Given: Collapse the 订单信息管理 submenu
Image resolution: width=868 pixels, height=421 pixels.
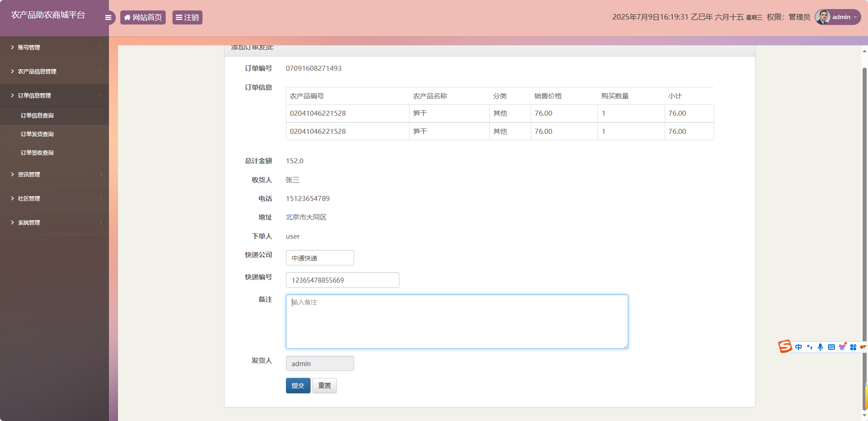Looking at the screenshot, I should (x=54, y=95).
